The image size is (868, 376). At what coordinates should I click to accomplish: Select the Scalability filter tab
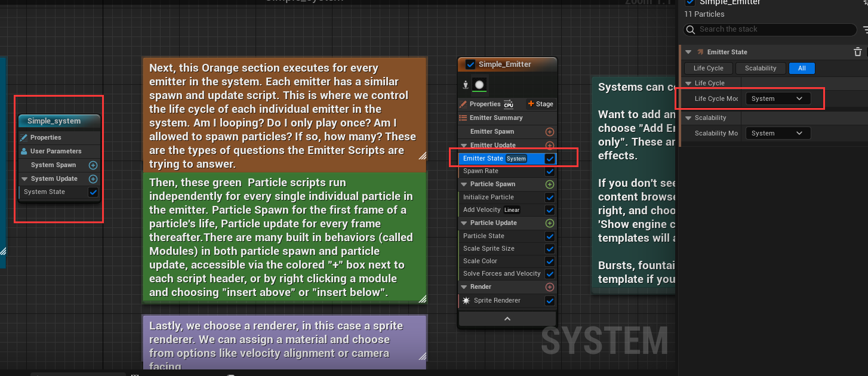pyautogui.click(x=760, y=69)
